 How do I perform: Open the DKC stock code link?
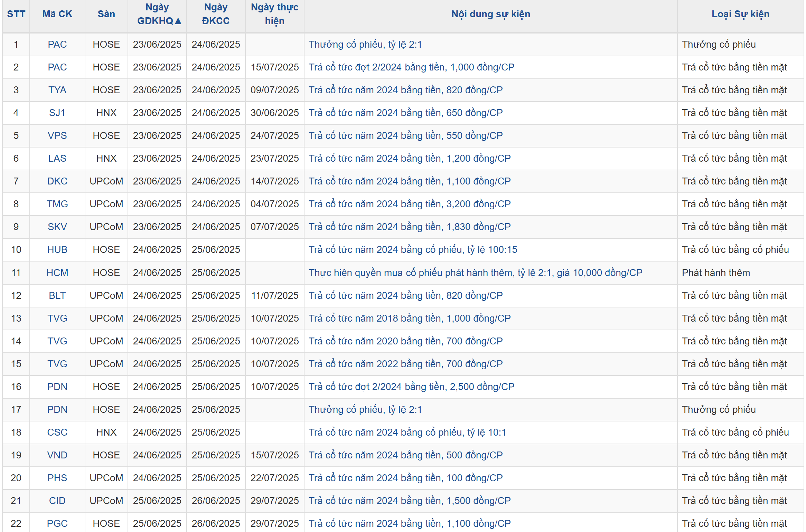tap(57, 181)
